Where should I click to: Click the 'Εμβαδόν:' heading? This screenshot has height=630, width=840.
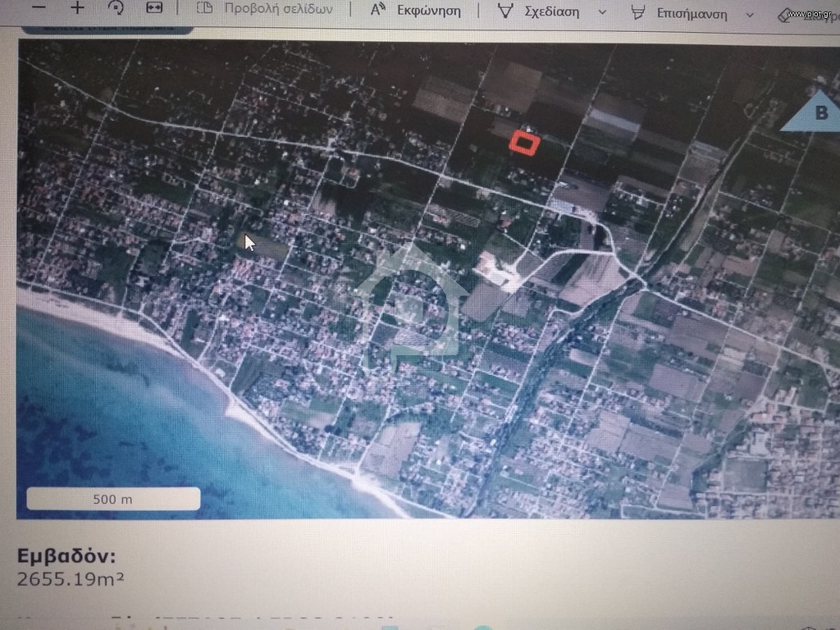click(x=66, y=556)
